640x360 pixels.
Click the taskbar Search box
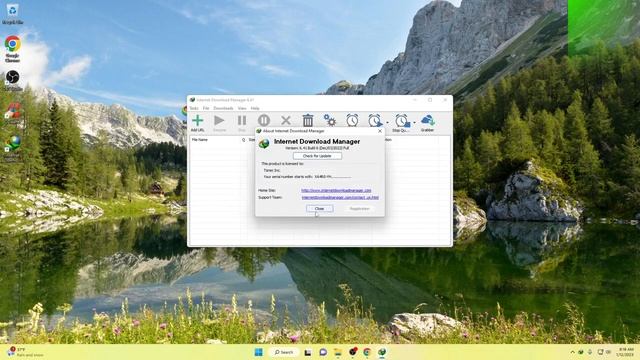284,352
